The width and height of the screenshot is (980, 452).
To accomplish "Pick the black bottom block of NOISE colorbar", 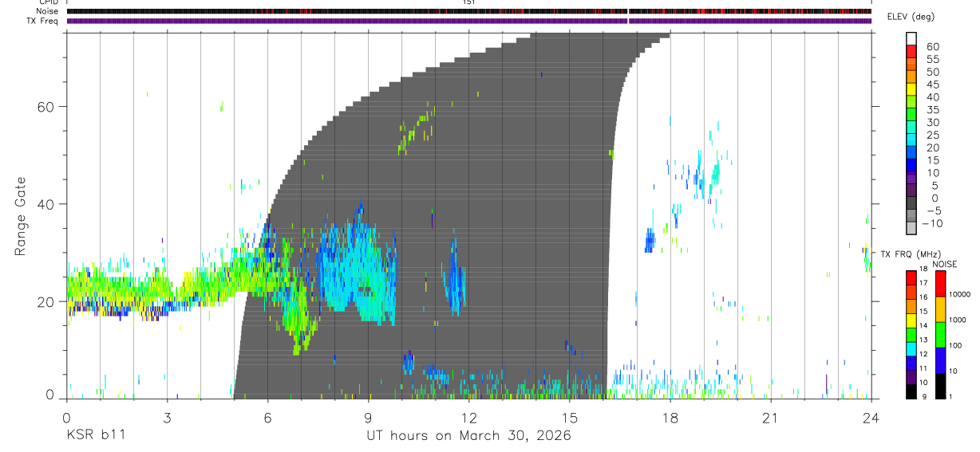I will [x=940, y=386].
